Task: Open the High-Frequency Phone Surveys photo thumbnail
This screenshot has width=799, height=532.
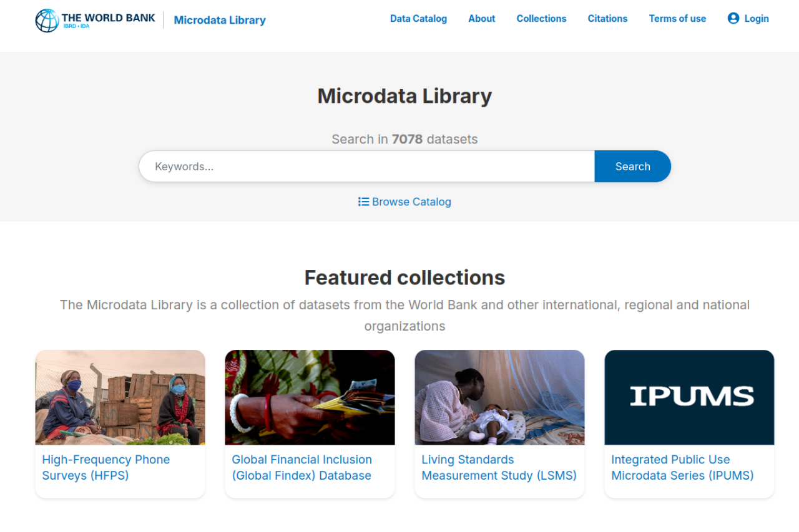Action: click(x=120, y=397)
